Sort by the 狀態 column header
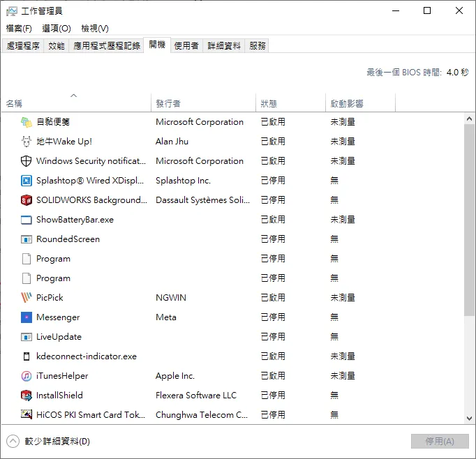Viewport: 476px width, 459px height. tap(290, 103)
